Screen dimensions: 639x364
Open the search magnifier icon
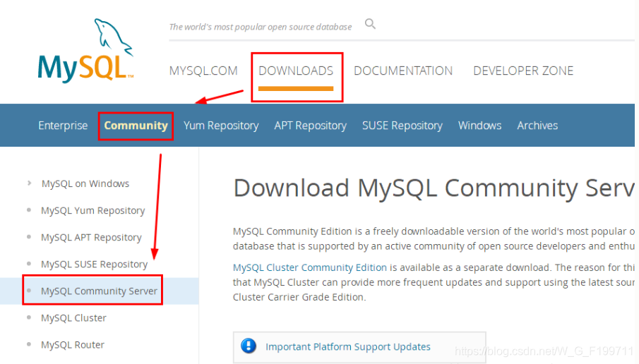pos(370,24)
